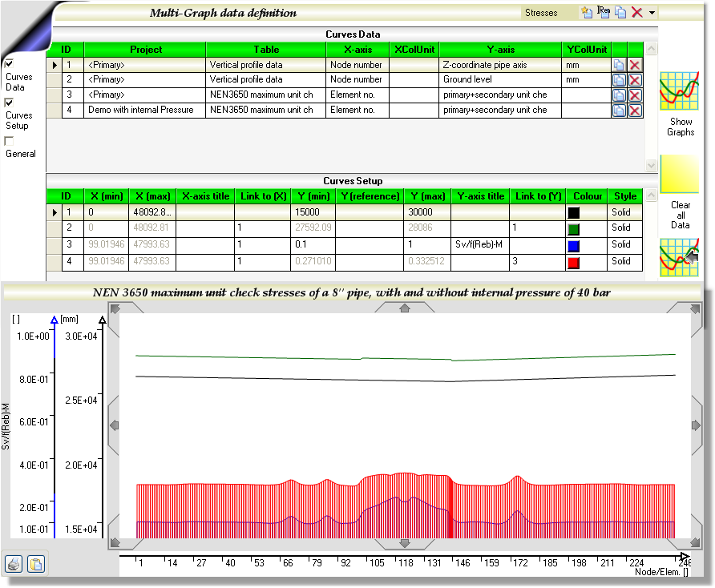Click the Rename definition icon
715x588 pixels.
(604, 12)
